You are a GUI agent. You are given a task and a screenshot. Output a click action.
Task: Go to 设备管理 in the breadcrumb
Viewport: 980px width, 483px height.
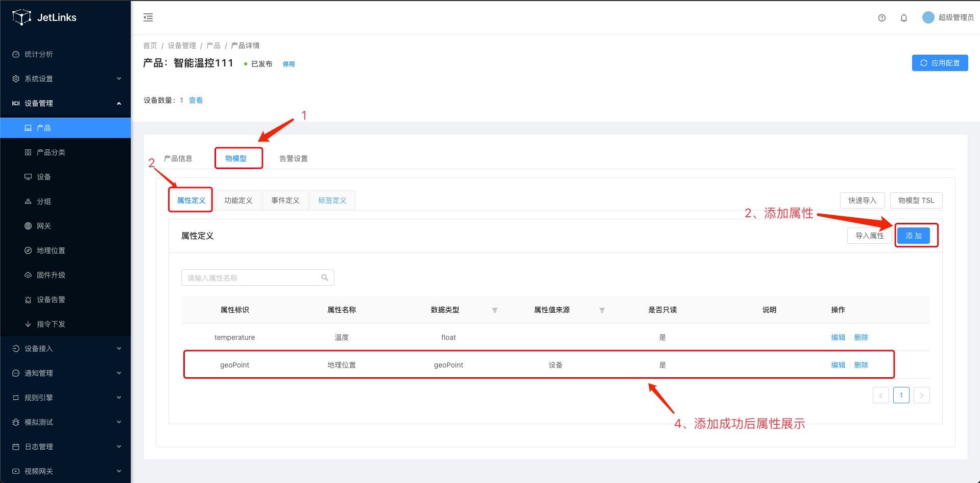click(182, 45)
